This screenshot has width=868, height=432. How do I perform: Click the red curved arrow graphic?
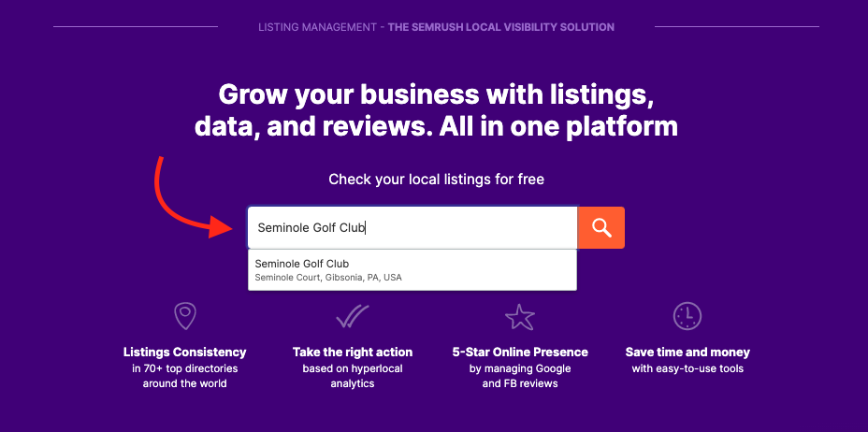(x=188, y=197)
